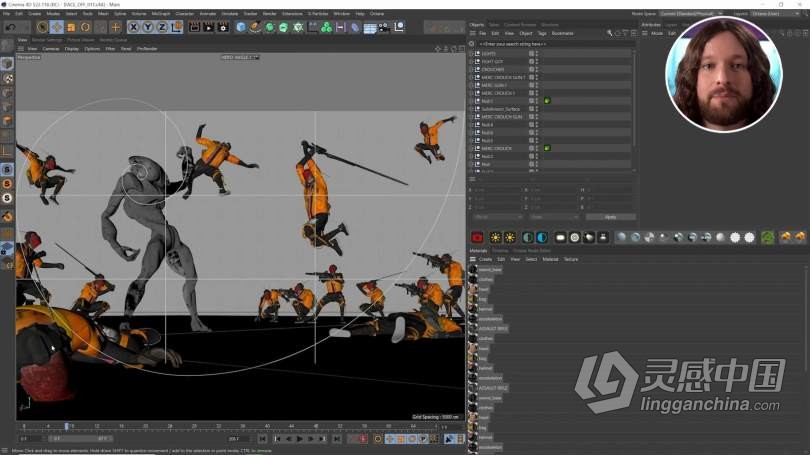
Task: Select the Subdivision Surface object
Action: point(501,109)
